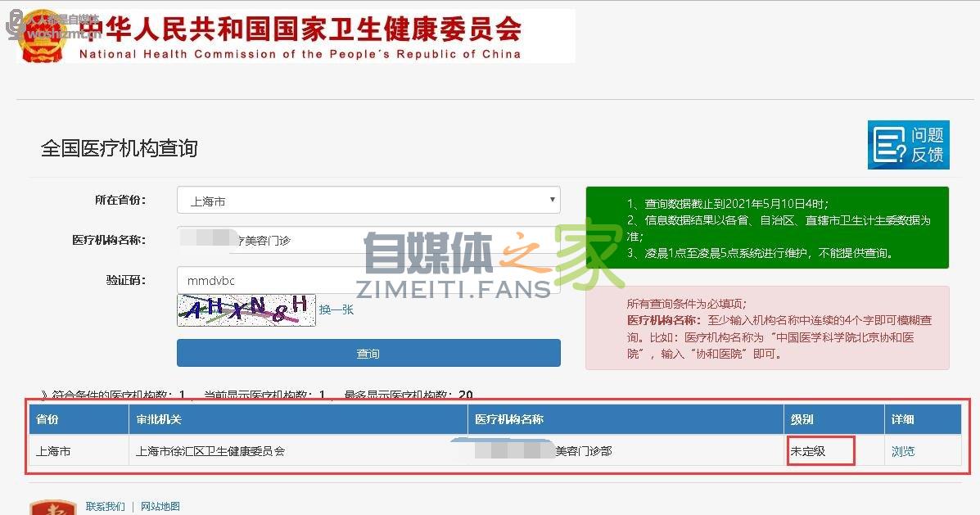
Task: Click the 联系我们 footer link
Action: pyautogui.click(x=106, y=507)
